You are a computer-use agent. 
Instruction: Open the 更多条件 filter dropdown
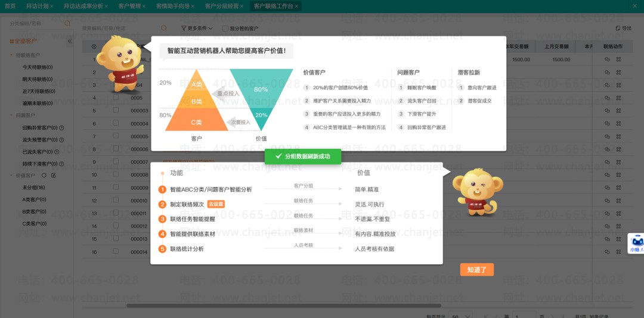[197, 29]
